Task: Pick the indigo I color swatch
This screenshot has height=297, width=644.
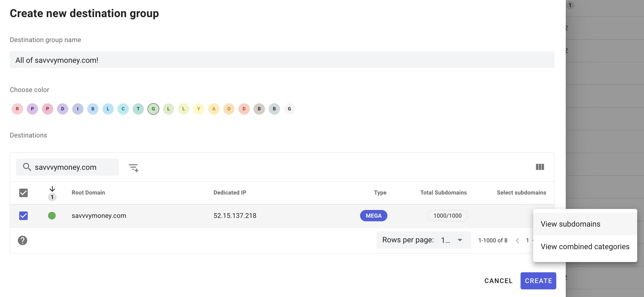Action: (x=78, y=109)
